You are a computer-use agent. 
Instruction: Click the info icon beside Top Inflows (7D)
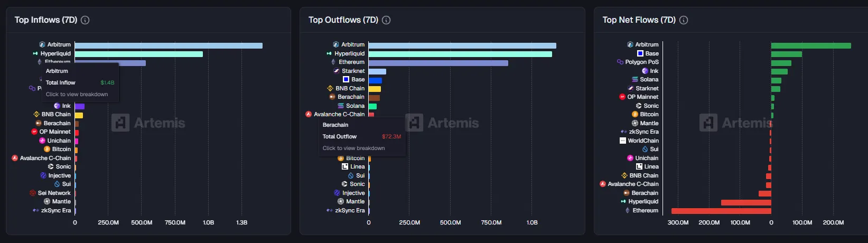point(85,20)
